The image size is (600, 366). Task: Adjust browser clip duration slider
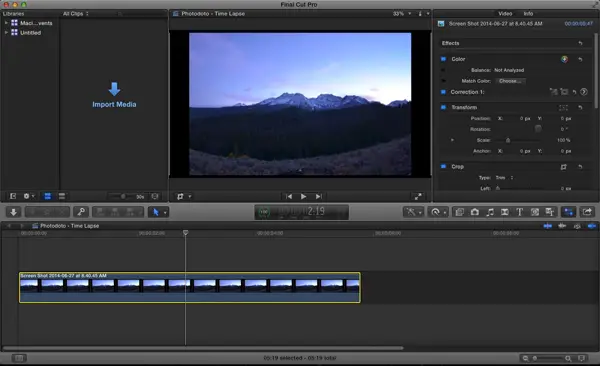pos(123,196)
